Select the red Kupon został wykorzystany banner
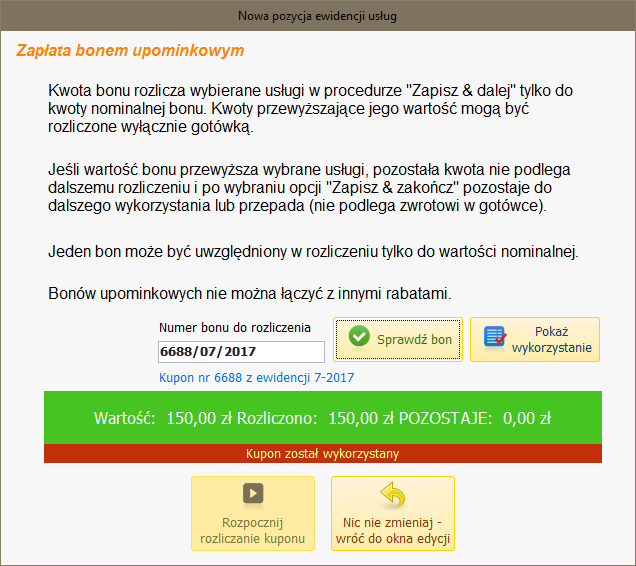This screenshot has height=566, width=636. coord(323,454)
